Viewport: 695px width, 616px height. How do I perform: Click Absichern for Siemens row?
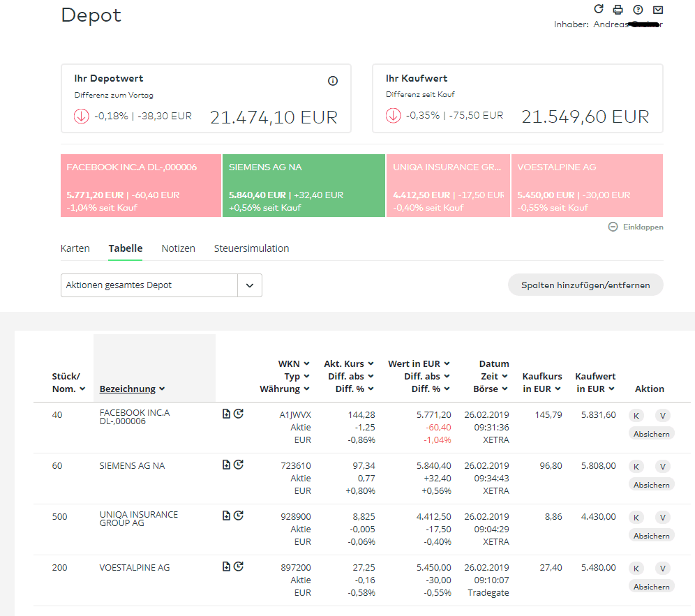(x=652, y=485)
